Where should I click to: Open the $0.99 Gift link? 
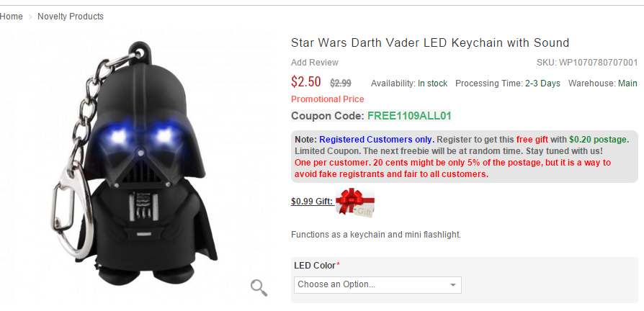click(312, 202)
